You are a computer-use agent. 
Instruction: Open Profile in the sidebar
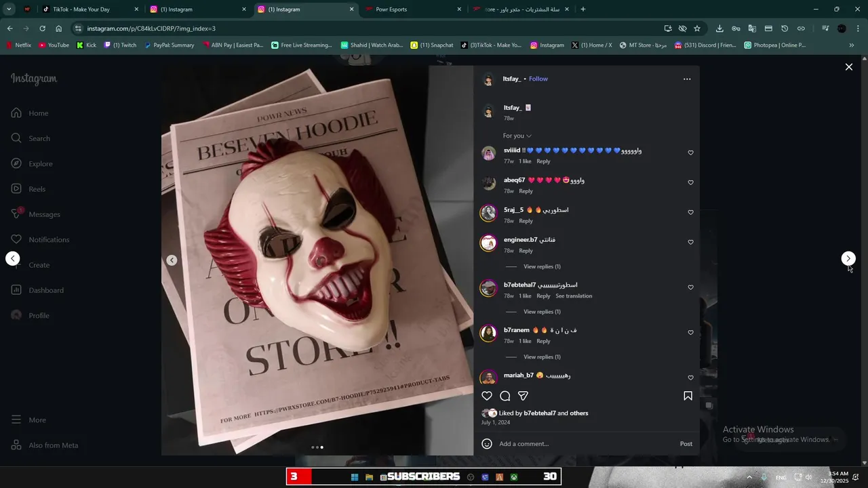[30, 316]
